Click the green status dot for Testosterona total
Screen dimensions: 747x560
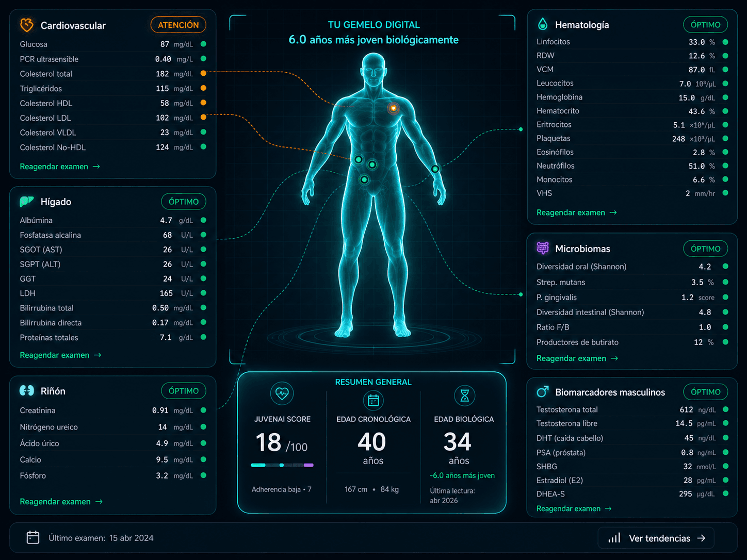(725, 409)
